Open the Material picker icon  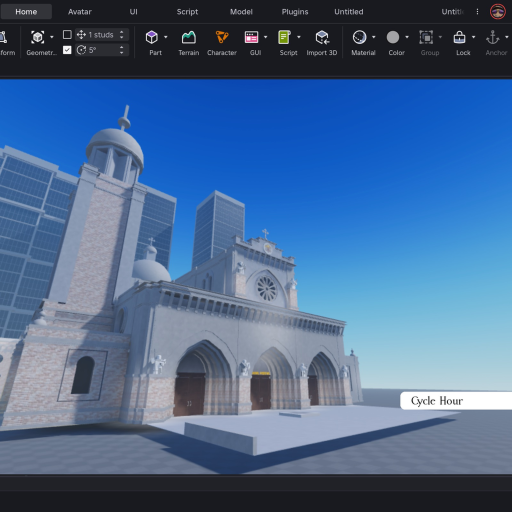coord(359,37)
